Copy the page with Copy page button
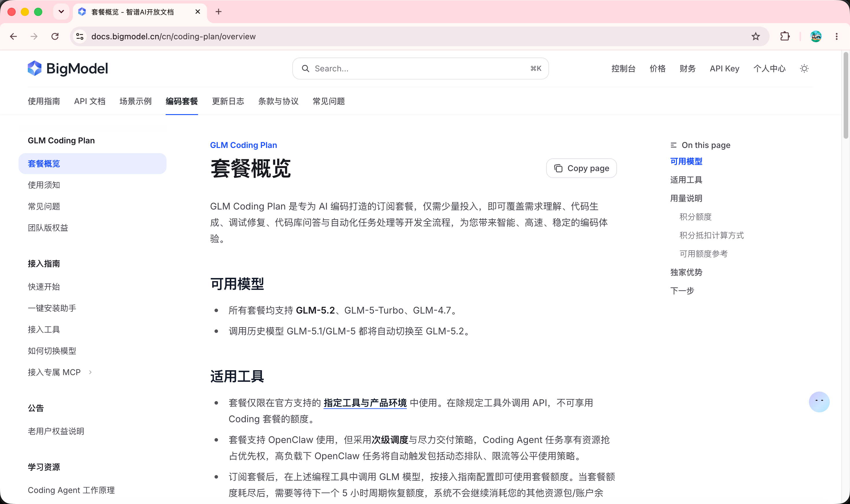The height and width of the screenshot is (504, 850). click(x=581, y=168)
